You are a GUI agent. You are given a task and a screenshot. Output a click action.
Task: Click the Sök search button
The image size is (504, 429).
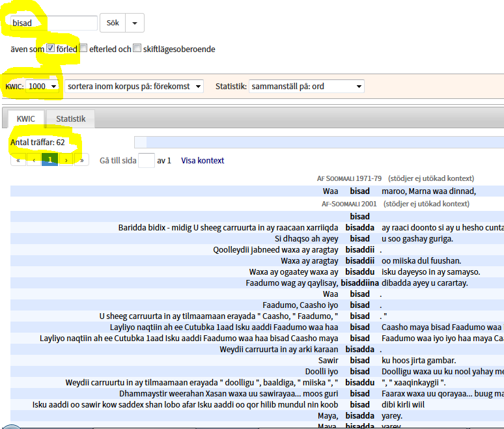coord(113,23)
